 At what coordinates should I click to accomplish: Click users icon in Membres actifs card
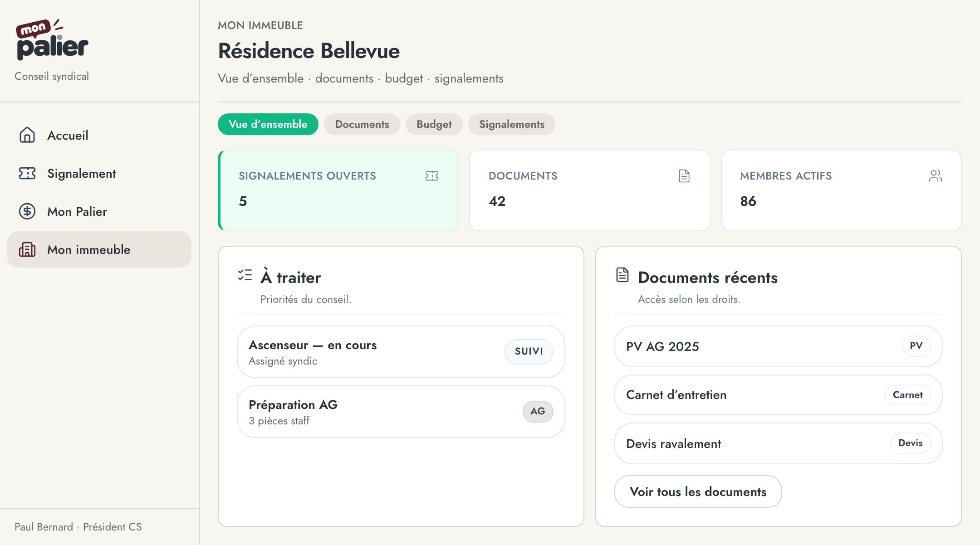(936, 176)
